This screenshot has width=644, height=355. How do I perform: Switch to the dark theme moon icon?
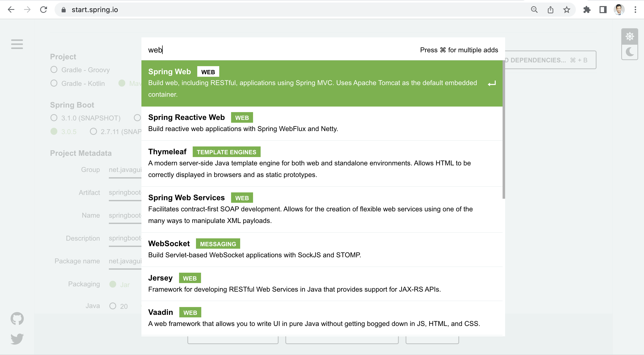630,52
